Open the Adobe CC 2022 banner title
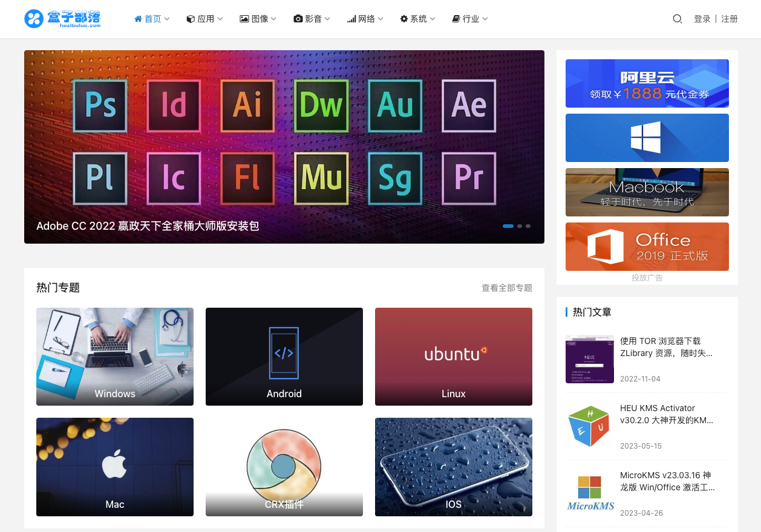Viewport: 761px width, 532px height. pyautogui.click(x=148, y=226)
